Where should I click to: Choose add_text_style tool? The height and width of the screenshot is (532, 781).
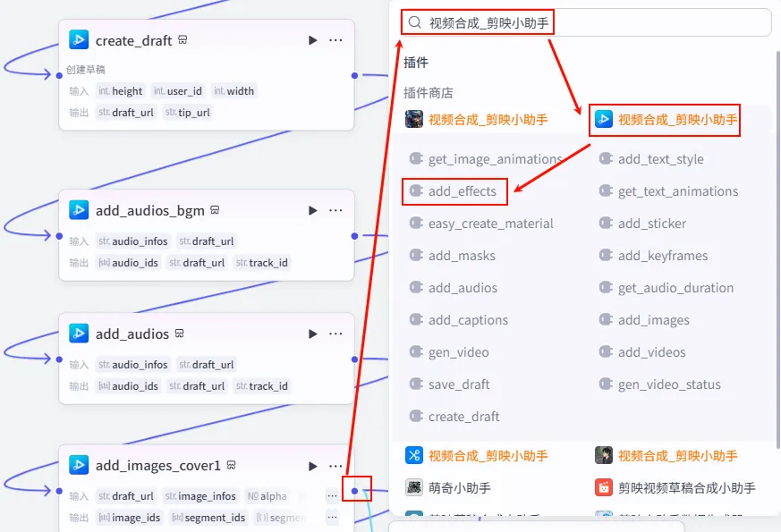pos(651,159)
